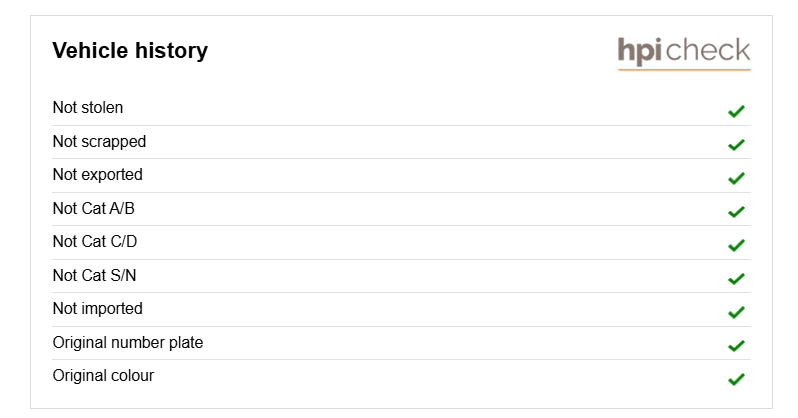This screenshot has height=418, width=798.
Task: Click the Original number plate checkmark
Action: click(737, 346)
